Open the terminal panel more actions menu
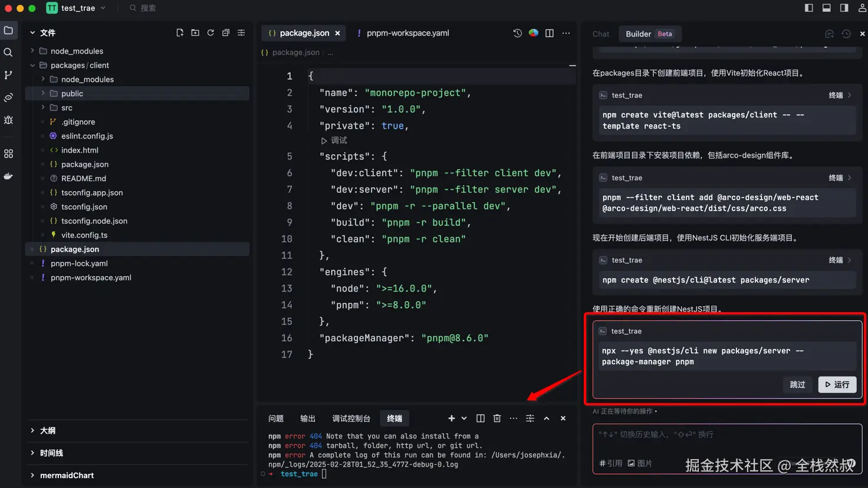Viewport: 868px width, 488px height. [514, 418]
